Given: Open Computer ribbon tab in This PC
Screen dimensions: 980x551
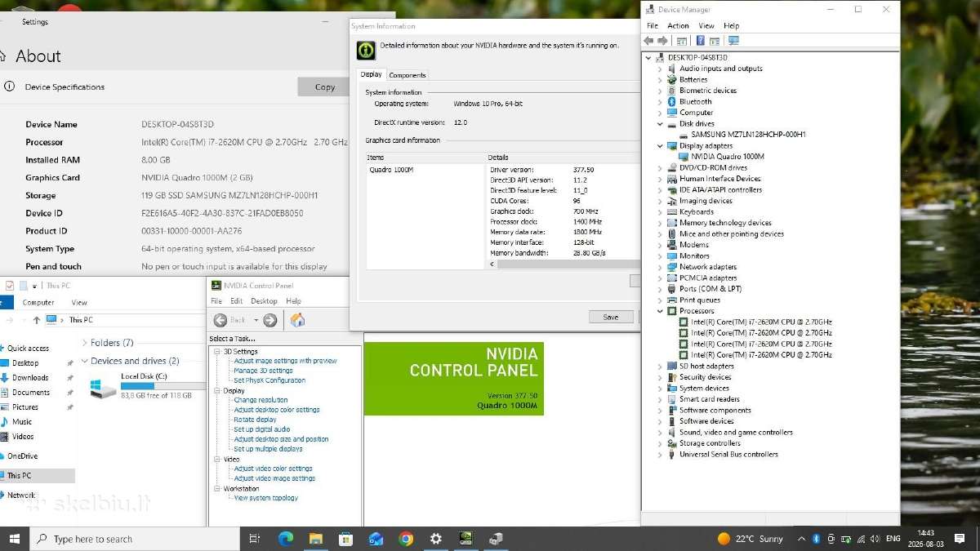Looking at the screenshot, I should [x=38, y=302].
